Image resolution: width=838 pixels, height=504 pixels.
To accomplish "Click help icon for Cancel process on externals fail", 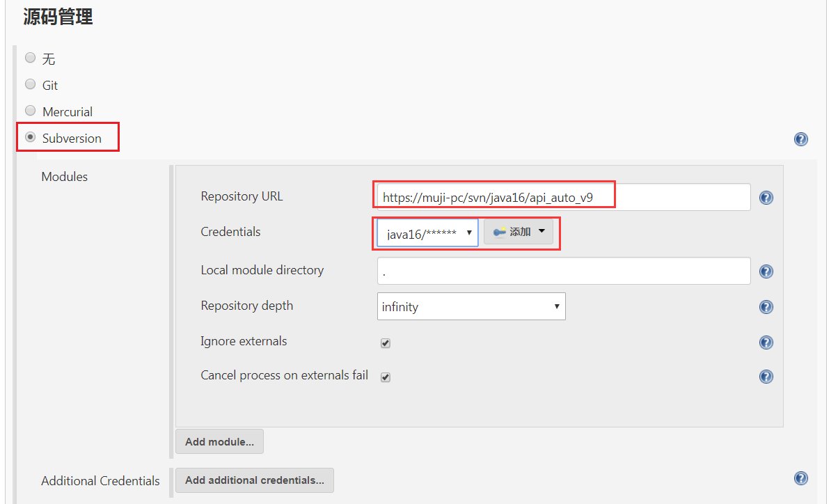I will click(766, 377).
